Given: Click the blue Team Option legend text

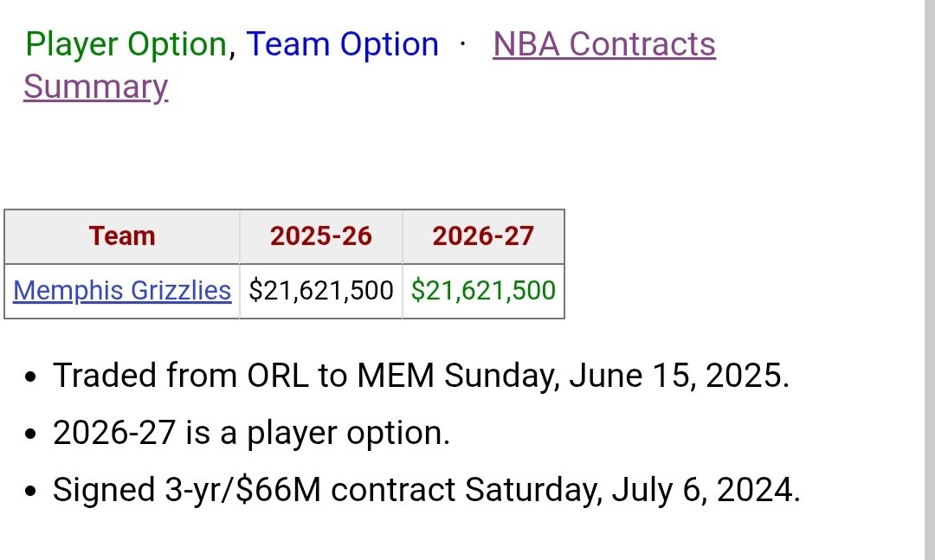Looking at the screenshot, I should [342, 44].
